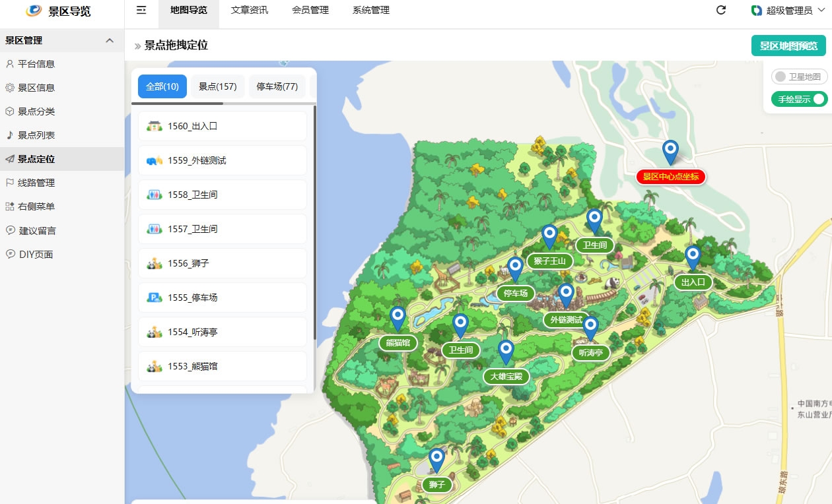This screenshot has width=832, height=504.
Task: Click the 右侧菜单 grid icon
Action: (x=9, y=206)
